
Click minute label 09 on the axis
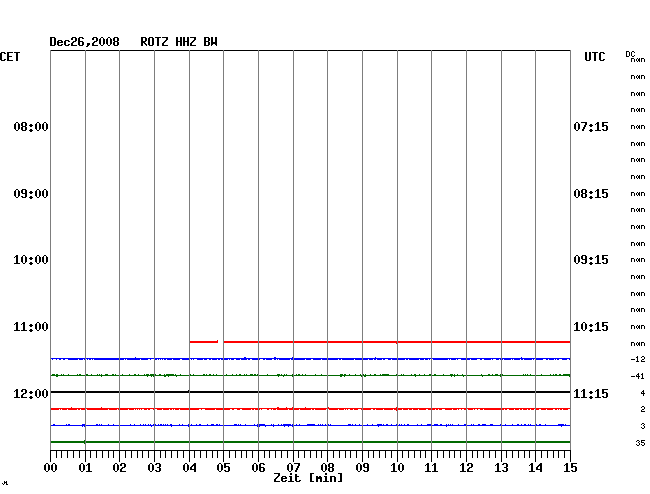point(362,467)
